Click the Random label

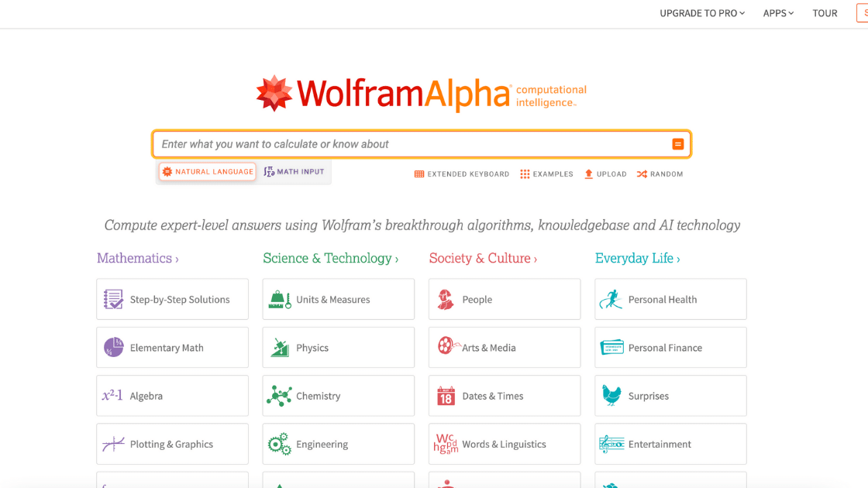(x=666, y=174)
